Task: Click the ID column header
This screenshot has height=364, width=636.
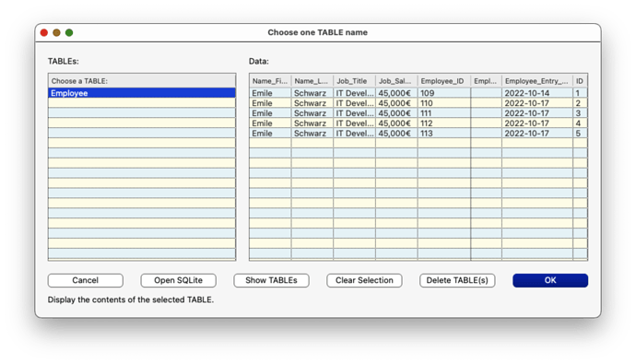Action: click(x=580, y=81)
